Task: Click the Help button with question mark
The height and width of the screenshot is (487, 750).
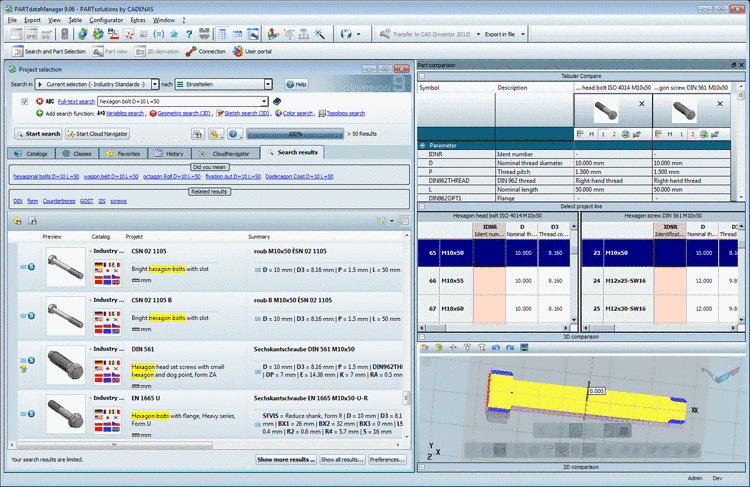Action: pos(295,84)
